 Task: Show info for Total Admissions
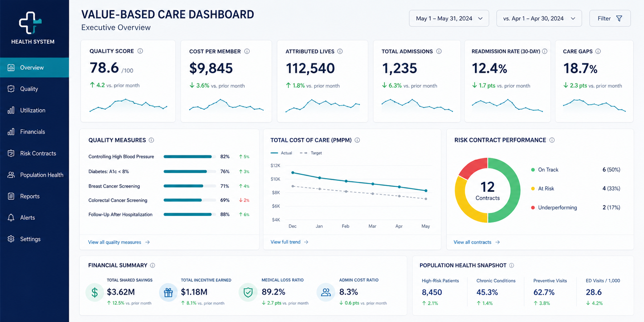click(439, 51)
